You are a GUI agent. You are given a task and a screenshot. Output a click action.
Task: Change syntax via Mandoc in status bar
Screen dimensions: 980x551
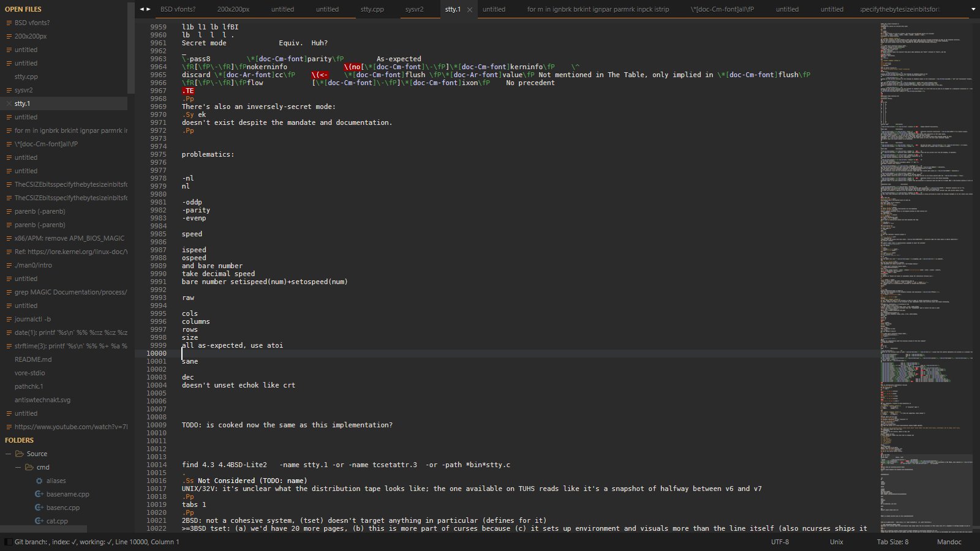point(949,542)
